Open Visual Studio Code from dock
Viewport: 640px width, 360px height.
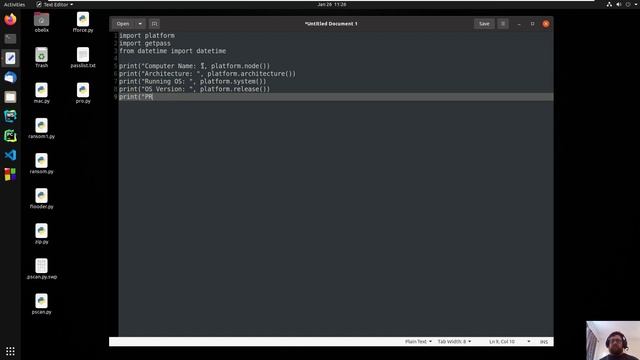click(x=10, y=155)
